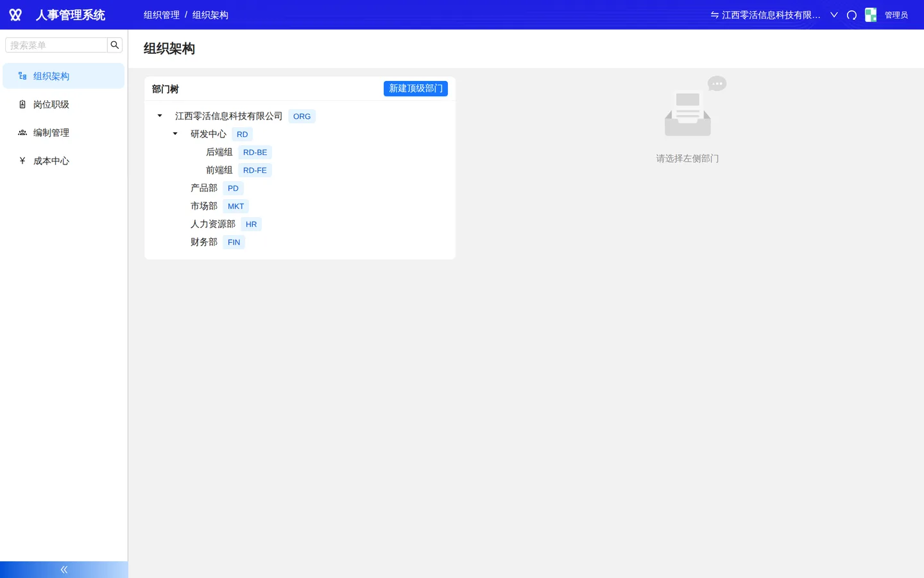This screenshot has height=578, width=924.
Task: Click the 管理员 user name
Action: click(896, 15)
